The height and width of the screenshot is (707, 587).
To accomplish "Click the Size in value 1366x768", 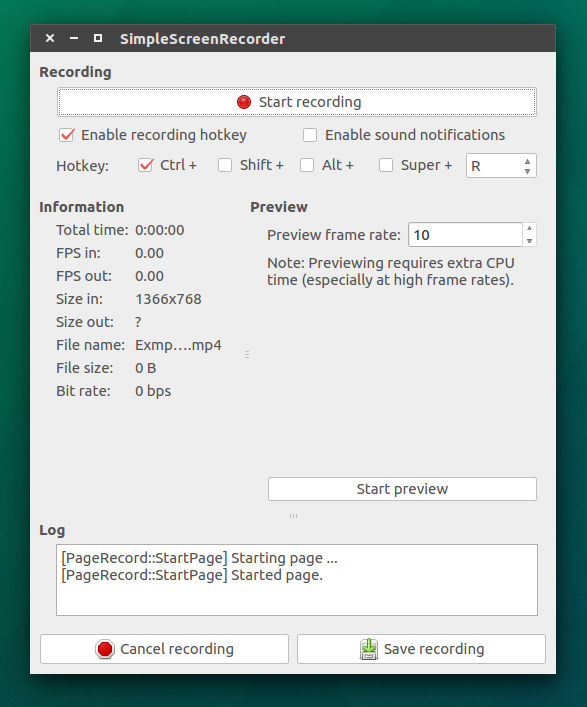I will point(168,299).
